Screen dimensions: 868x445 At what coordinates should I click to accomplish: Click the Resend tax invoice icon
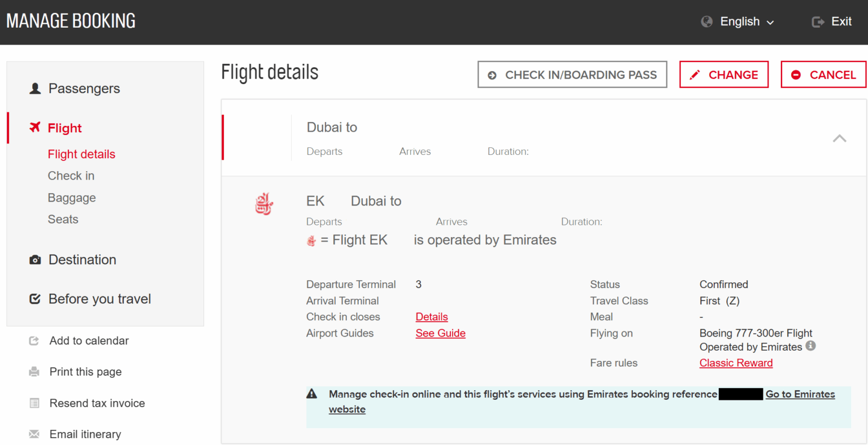pyautogui.click(x=34, y=403)
